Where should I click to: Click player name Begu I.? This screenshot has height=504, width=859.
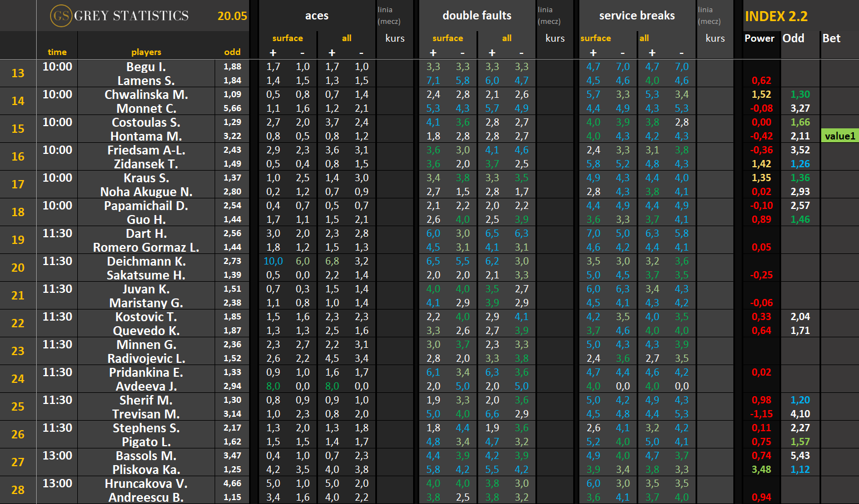click(146, 67)
